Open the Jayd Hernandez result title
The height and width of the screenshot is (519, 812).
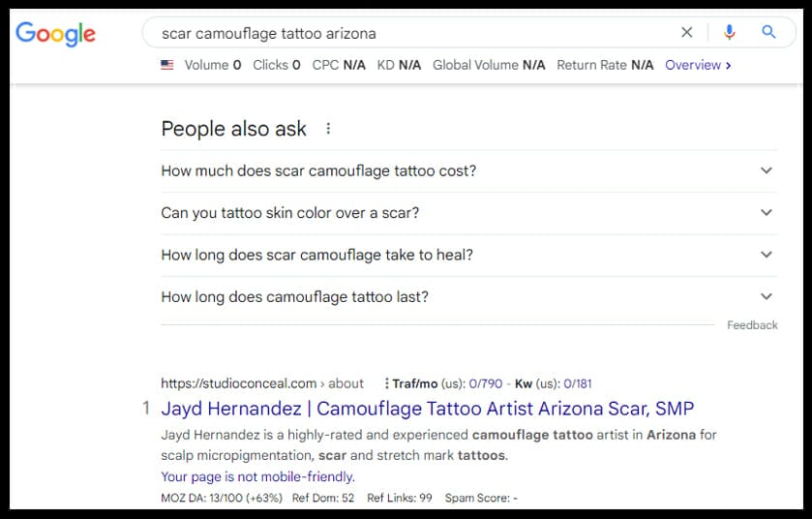427,409
